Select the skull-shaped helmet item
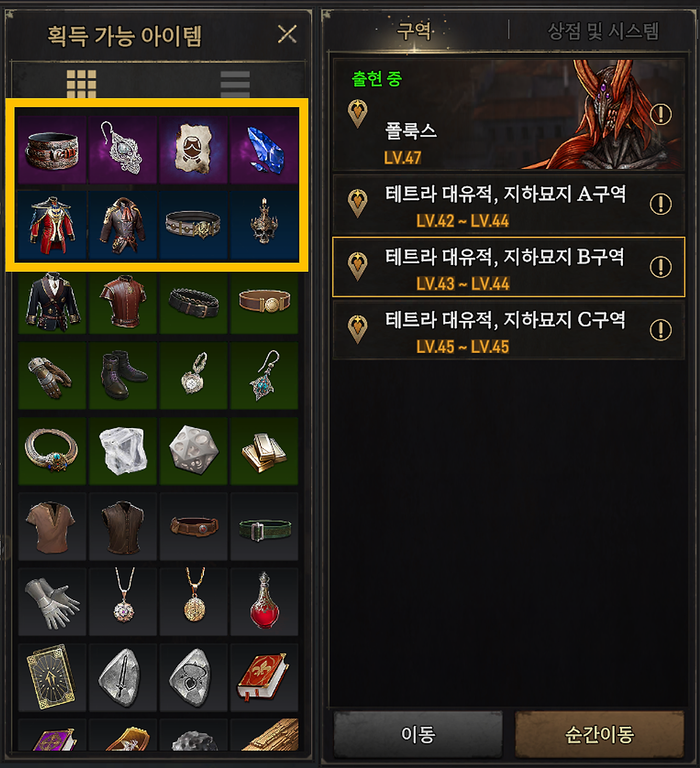700x768 pixels. tap(265, 225)
